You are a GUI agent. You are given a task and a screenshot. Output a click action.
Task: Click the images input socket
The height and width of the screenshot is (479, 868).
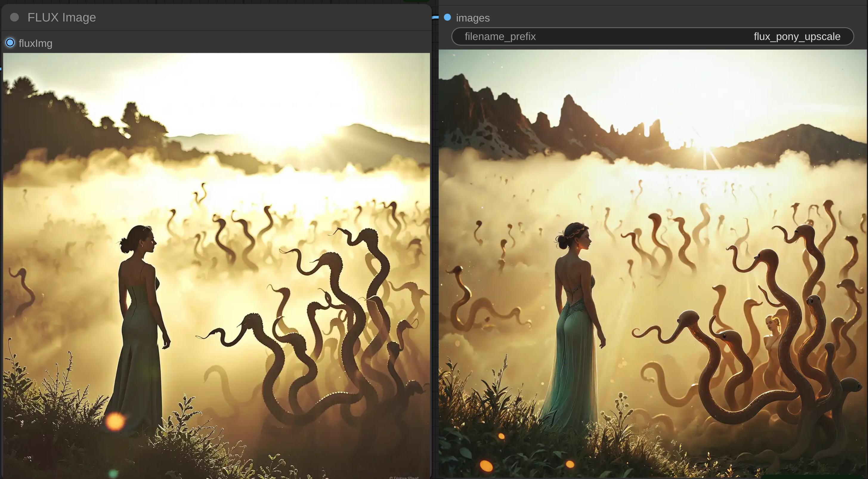[447, 18]
